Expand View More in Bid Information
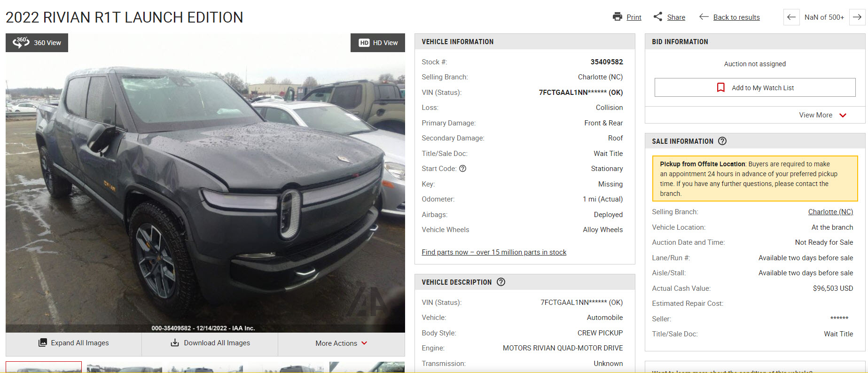The height and width of the screenshot is (373, 868). pos(822,115)
